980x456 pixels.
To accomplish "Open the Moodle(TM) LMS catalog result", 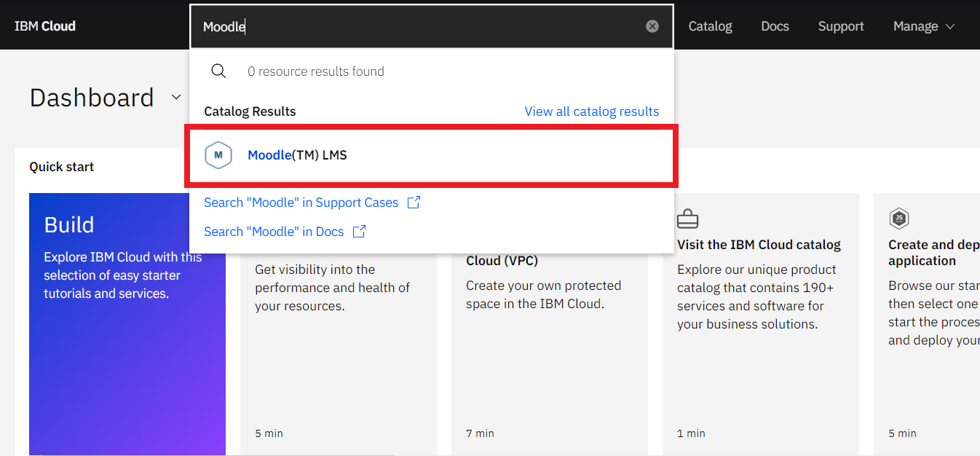I will (431, 155).
